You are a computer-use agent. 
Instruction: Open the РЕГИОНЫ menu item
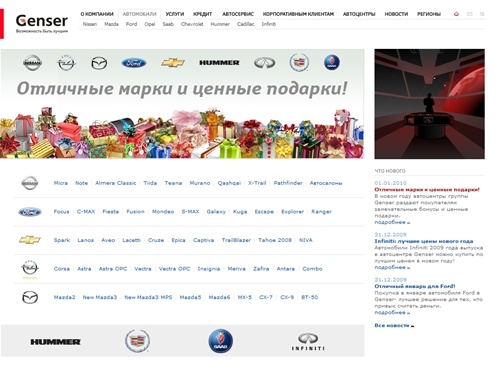coord(429,14)
